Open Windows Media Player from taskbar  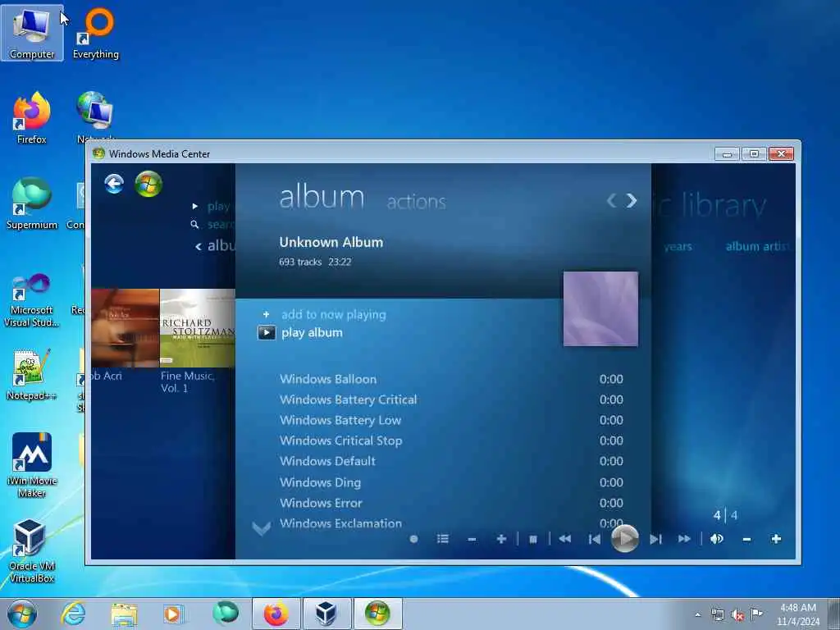173,614
